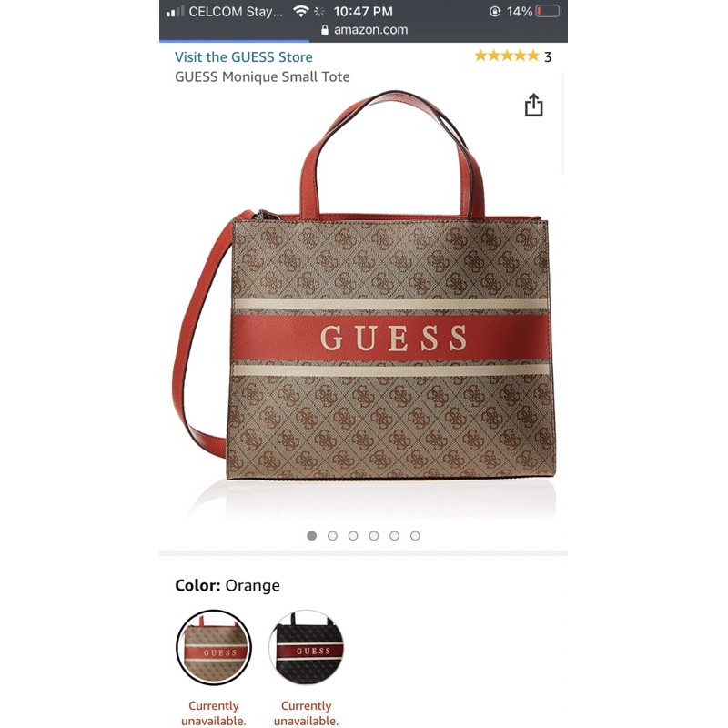Tap the loading spinner icon beside Wi-Fi

[x=319, y=11]
